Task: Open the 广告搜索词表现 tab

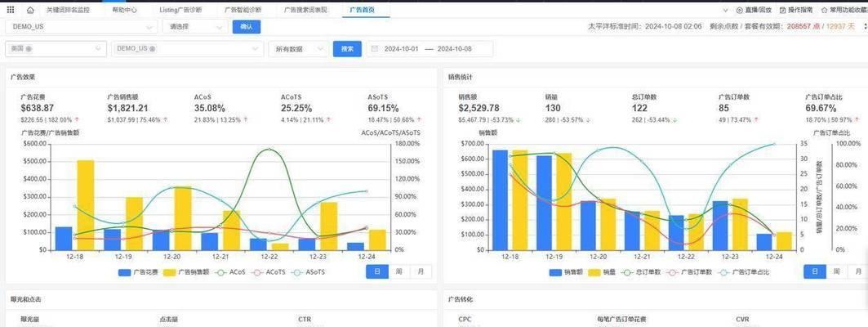Action: (305, 10)
